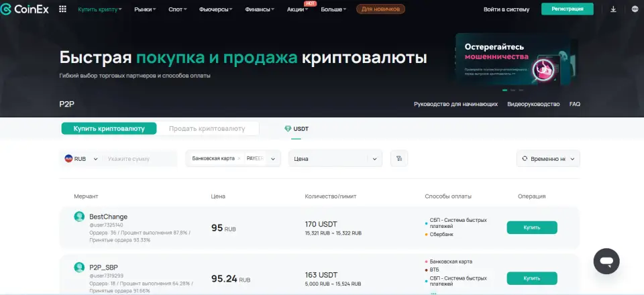The height and width of the screenshot is (295, 644).
Task: Select the Купить криптовалюту toggle
Action: [x=109, y=129]
